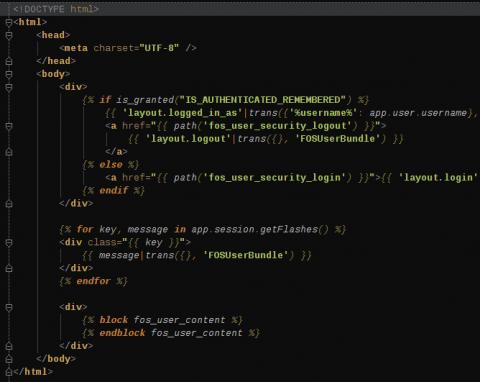Collapse the div containing fos_user_content block
Viewport: 480px width, 382px height.
point(9,307)
